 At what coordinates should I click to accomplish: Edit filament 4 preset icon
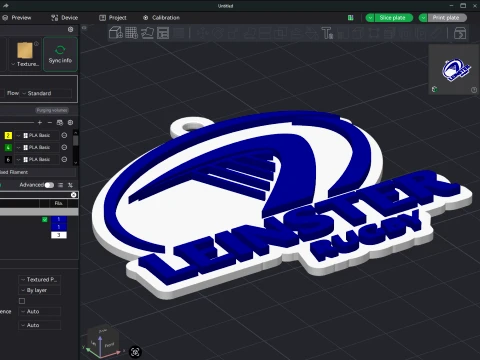[x=64, y=147]
